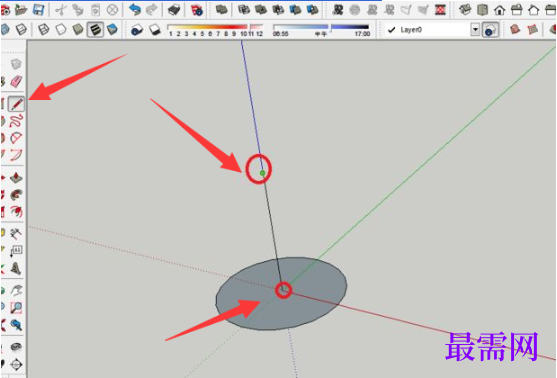Click the Erase circle-X icon
Screen dimensions: 557x378
[112, 10]
